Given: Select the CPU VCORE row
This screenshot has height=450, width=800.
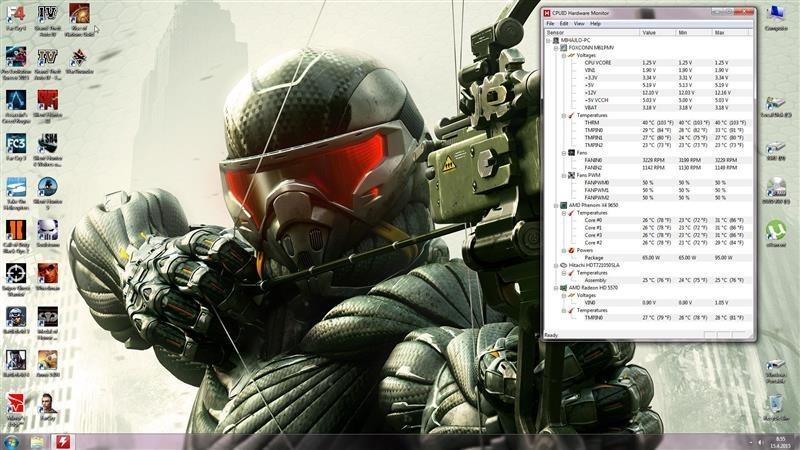Looking at the screenshot, I should [x=648, y=63].
